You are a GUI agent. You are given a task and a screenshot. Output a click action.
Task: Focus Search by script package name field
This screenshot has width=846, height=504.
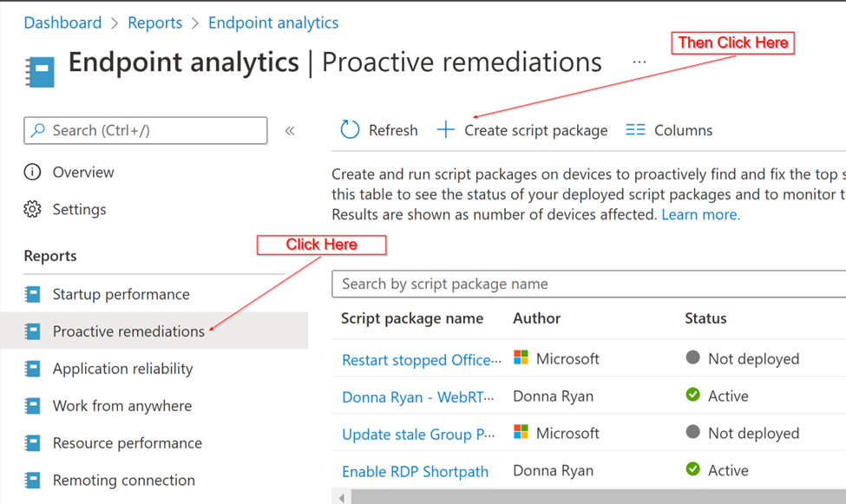(588, 284)
